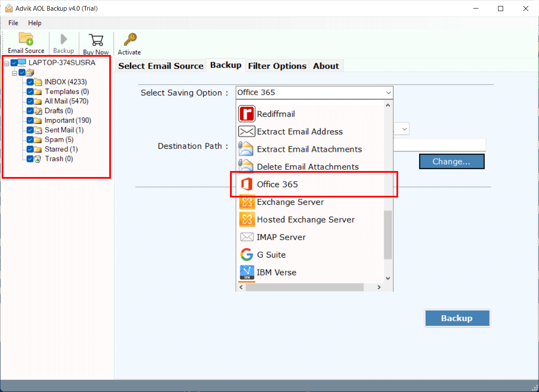Screen dimensions: 539x392
Task: Select the All Mail (5470) folder label
Action: click(x=67, y=101)
